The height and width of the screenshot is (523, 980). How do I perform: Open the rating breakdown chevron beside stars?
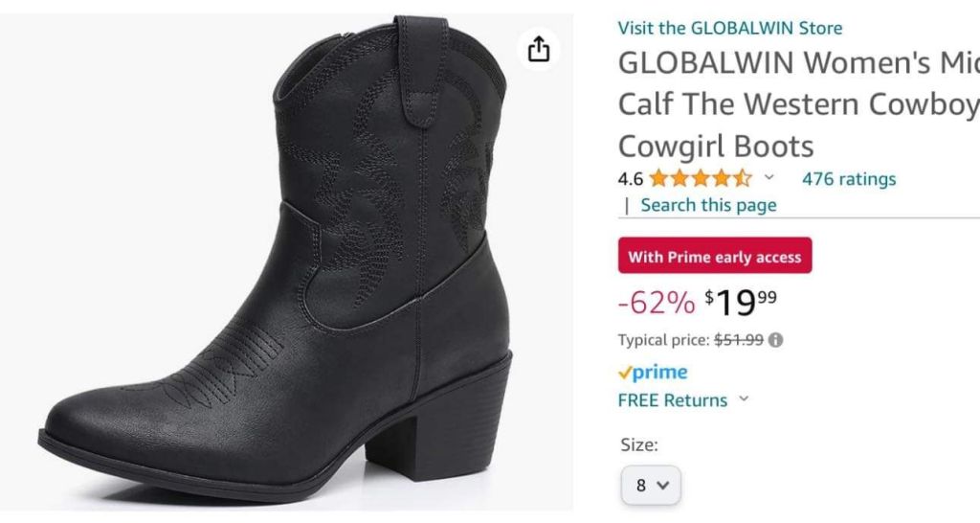pos(768,177)
